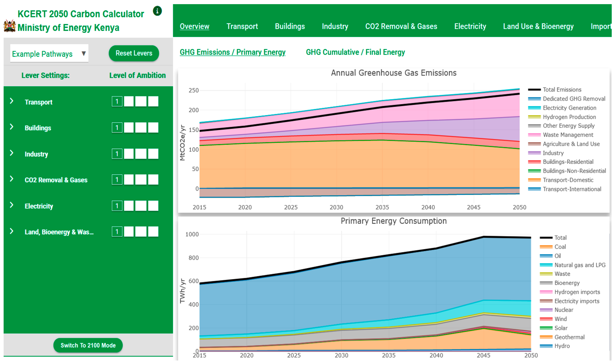Set Industry ambition to level 3 box
The image size is (615, 364).
[141, 154]
